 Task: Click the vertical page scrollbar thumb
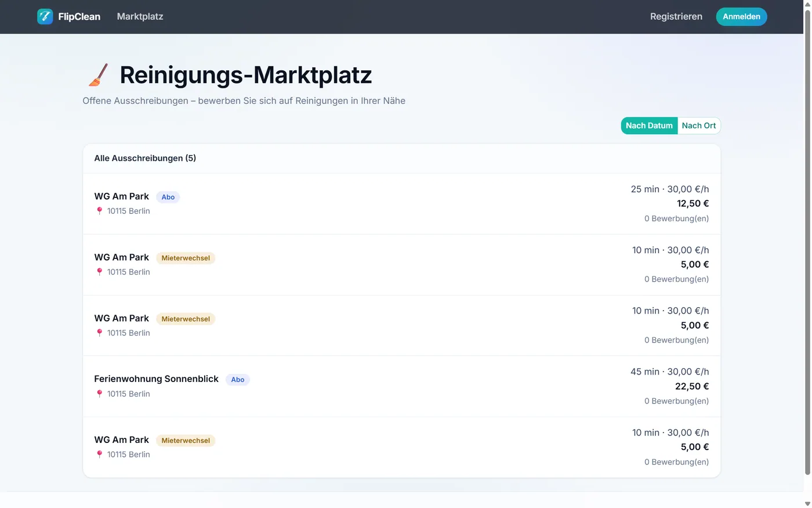(807, 242)
